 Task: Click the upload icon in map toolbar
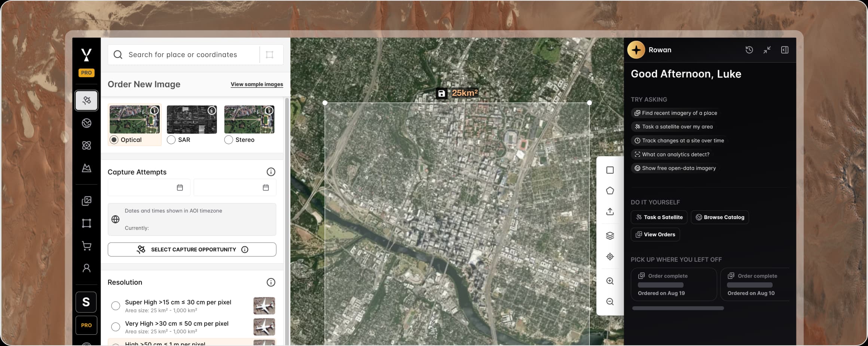coord(610,212)
